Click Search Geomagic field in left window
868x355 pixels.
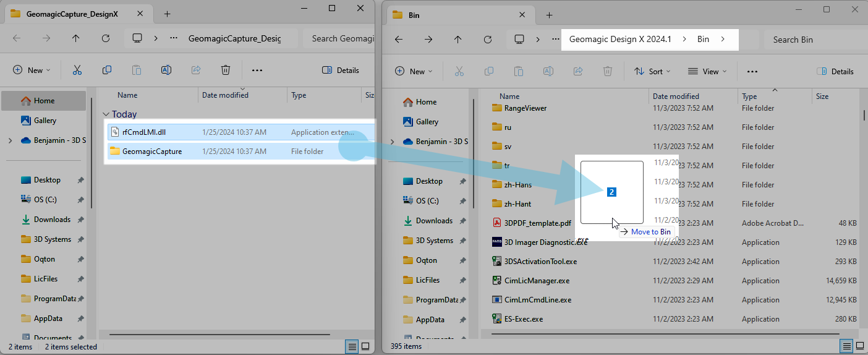tap(340, 38)
